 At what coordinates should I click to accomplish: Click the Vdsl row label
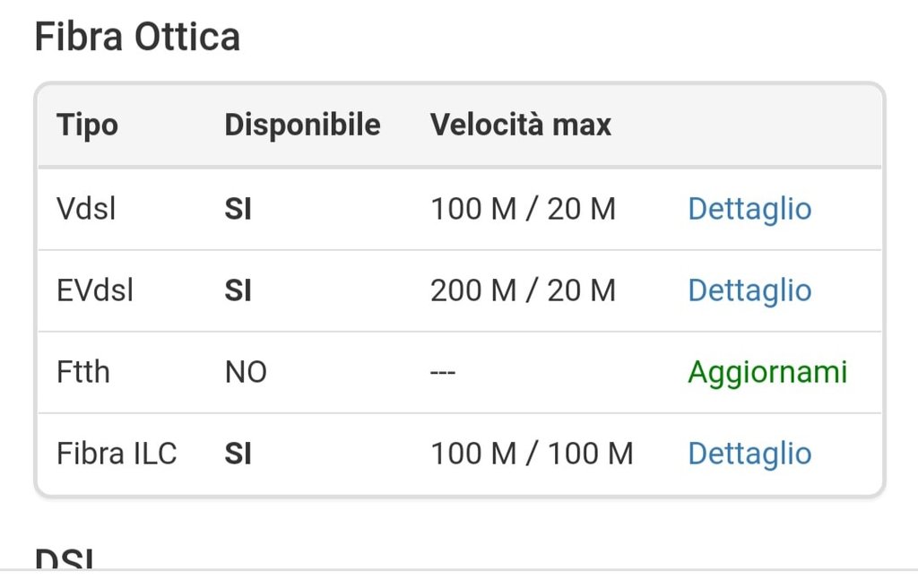(86, 209)
